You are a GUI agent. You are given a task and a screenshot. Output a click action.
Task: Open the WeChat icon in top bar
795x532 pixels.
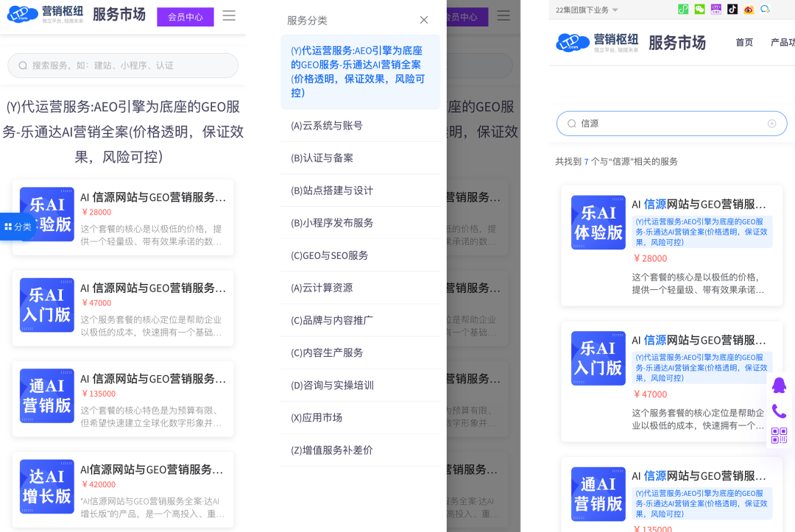pos(700,9)
